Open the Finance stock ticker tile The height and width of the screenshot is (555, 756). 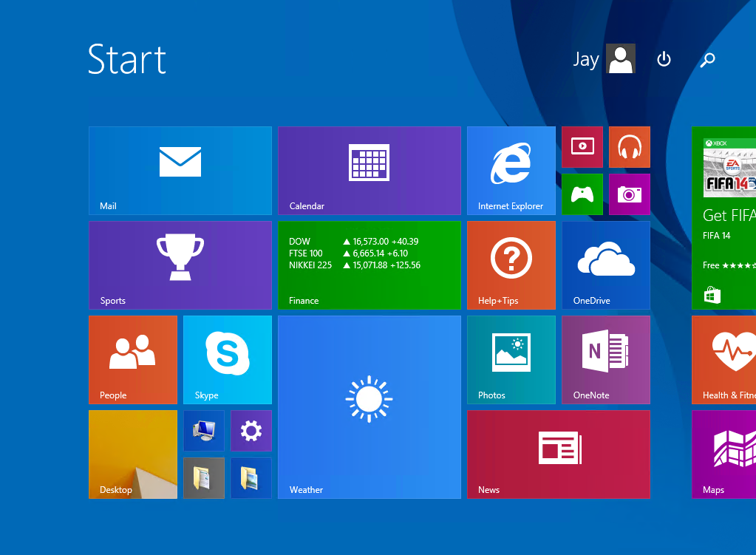(369, 265)
